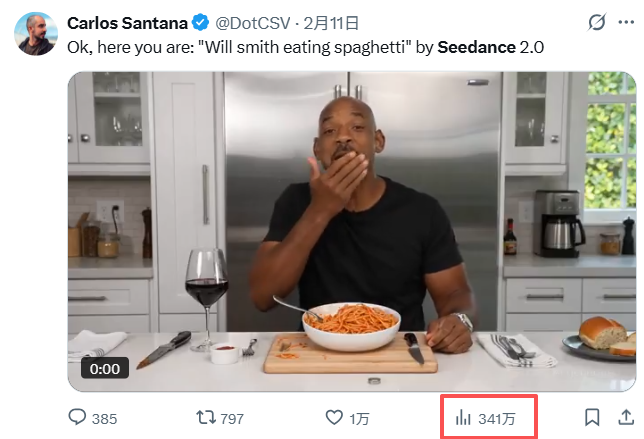The height and width of the screenshot is (439, 644).
Task: Like the post with the heart icon
Action: point(335,418)
